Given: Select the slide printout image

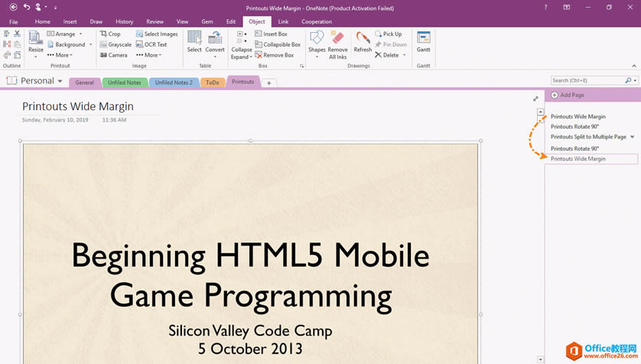Looking at the screenshot, I should point(251,253).
